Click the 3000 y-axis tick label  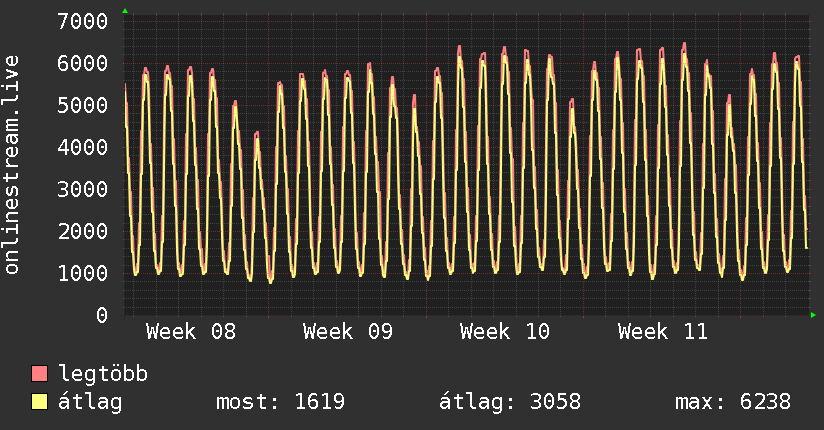tap(83, 189)
